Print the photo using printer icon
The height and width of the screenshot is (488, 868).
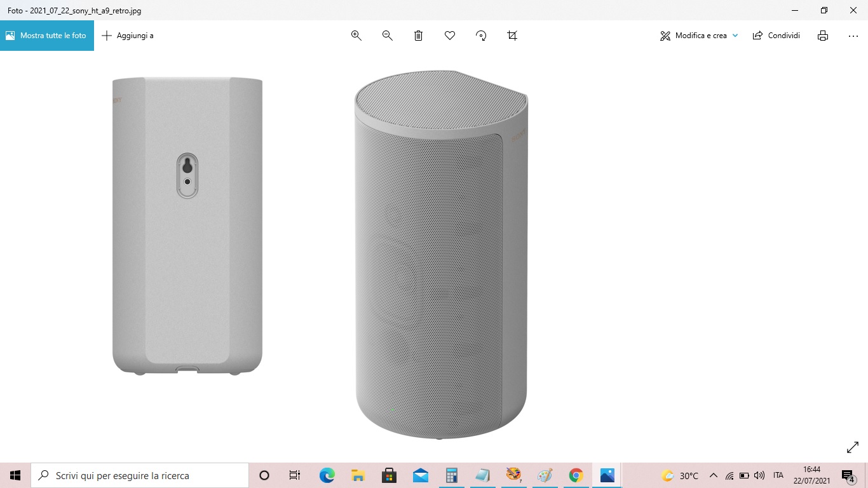click(823, 36)
